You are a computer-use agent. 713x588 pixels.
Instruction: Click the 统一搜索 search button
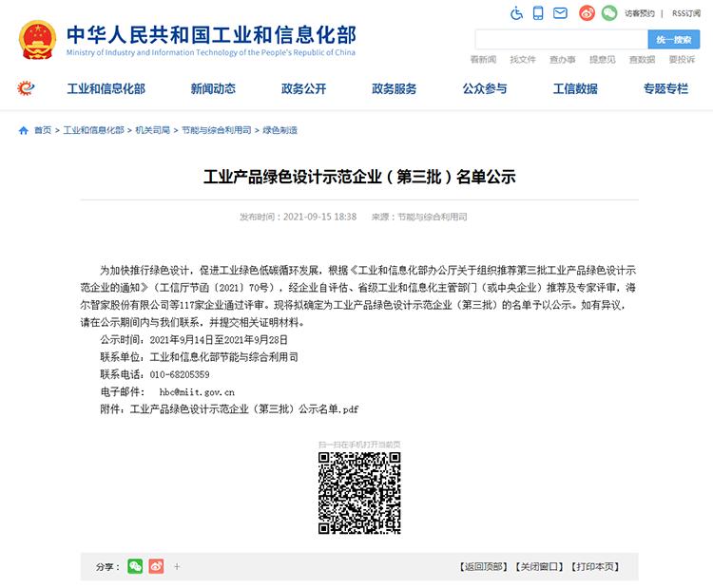tap(673, 40)
